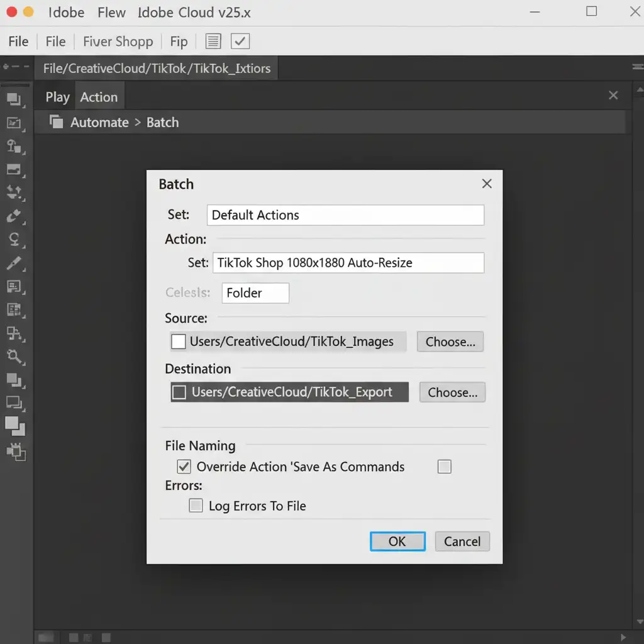
Task: Open the Folder source type dropdown
Action: [255, 293]
